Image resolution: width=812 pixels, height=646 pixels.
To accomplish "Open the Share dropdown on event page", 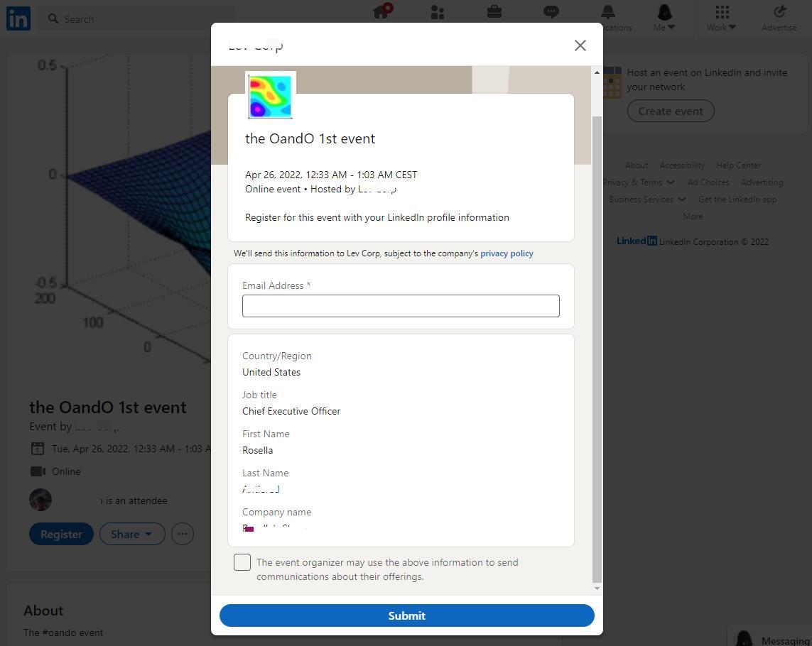I will (132, 534).
